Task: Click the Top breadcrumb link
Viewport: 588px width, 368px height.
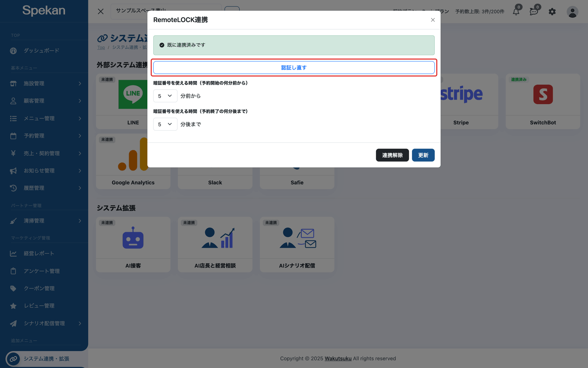Action: [101, 47]
